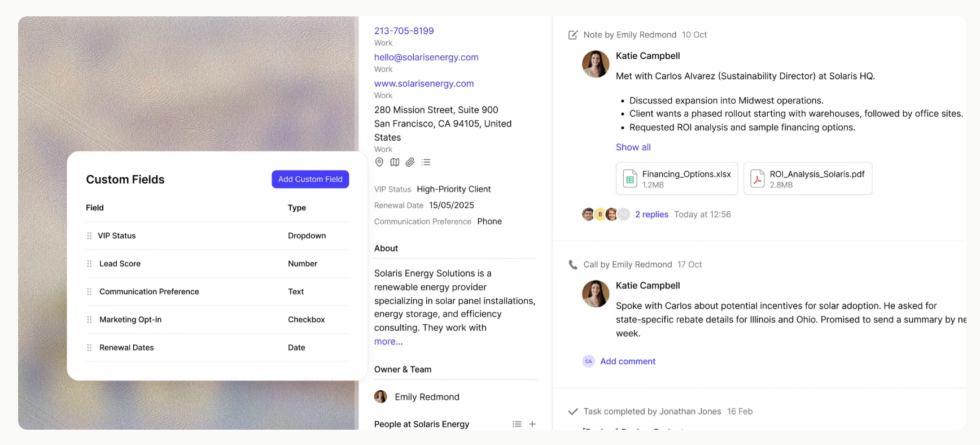
Task: Open phone number 213-705-8199 link
Action: tap(404, 31)
